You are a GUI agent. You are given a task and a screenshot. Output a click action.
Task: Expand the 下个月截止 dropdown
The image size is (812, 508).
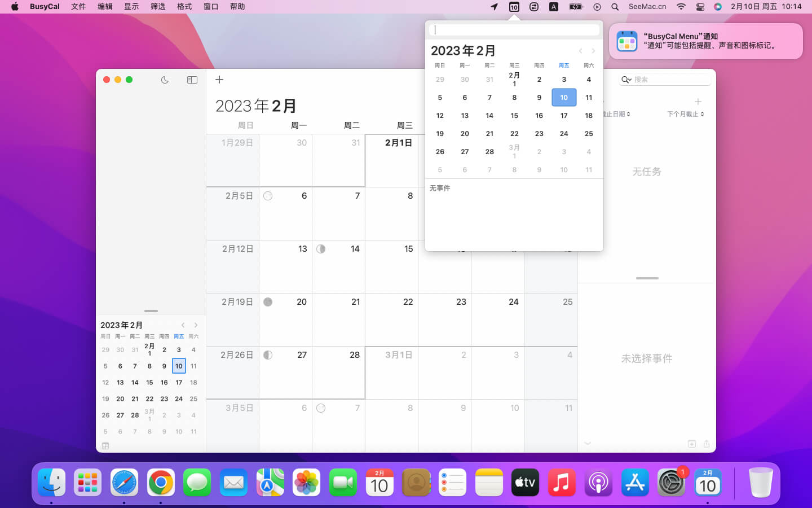click(x=685, y=114)
